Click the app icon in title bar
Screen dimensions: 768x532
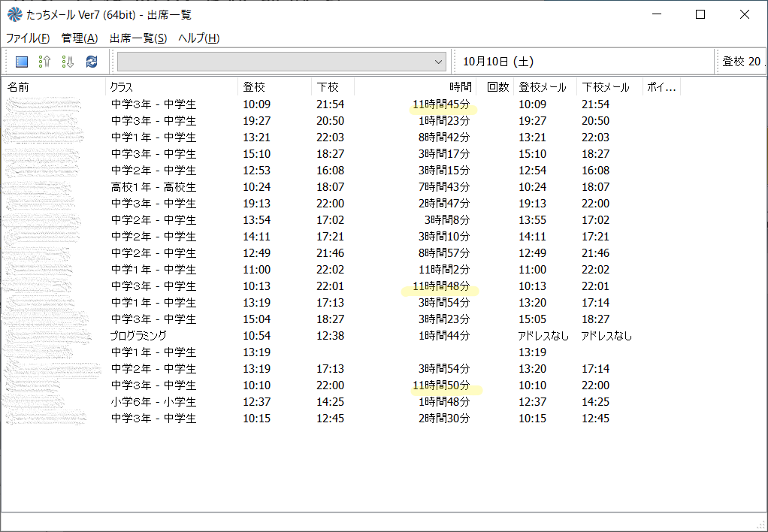pos(14,14)
